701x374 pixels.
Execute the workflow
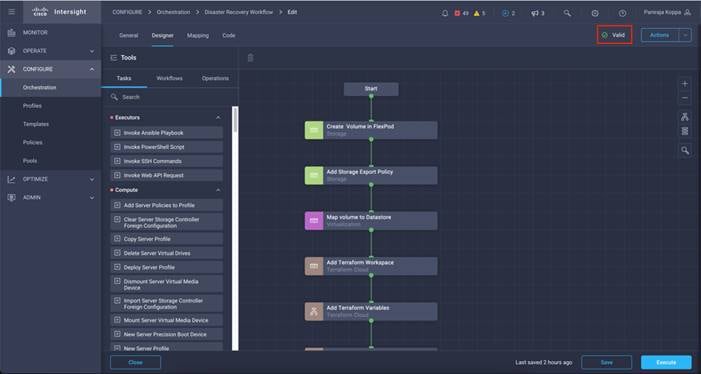click(x=666, y=362)
